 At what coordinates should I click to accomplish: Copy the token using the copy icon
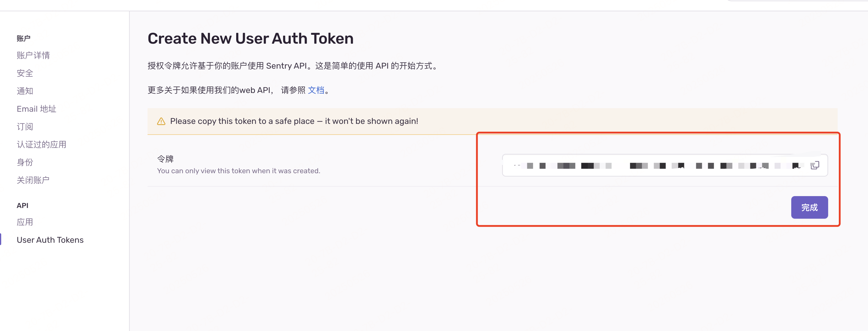tap(815, 165)
